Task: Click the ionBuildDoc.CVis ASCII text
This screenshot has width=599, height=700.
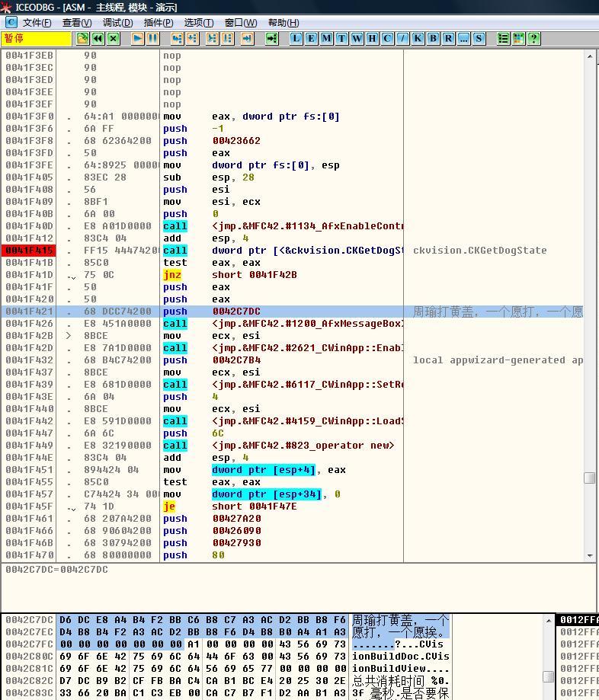Action: pos(401,657)
